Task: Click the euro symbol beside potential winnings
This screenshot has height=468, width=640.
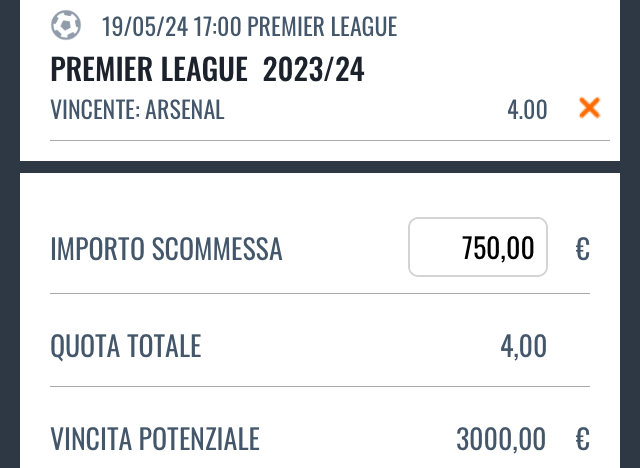Action: 582,439
